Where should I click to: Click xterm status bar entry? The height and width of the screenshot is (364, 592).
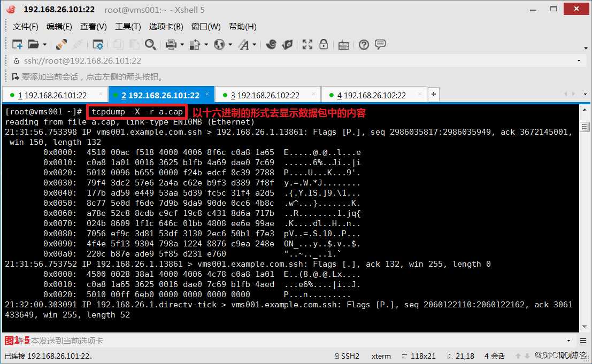pyautogui.click(x=381, y=355)
